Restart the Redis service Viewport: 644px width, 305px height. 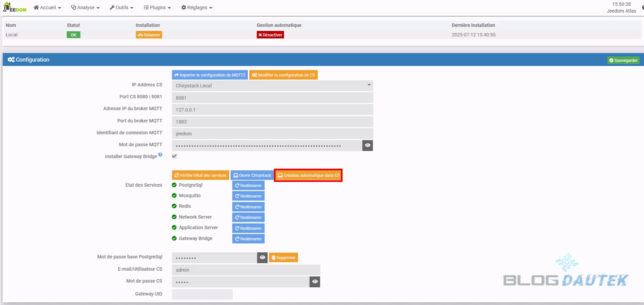pyautogui.click(x=248, y=207)
